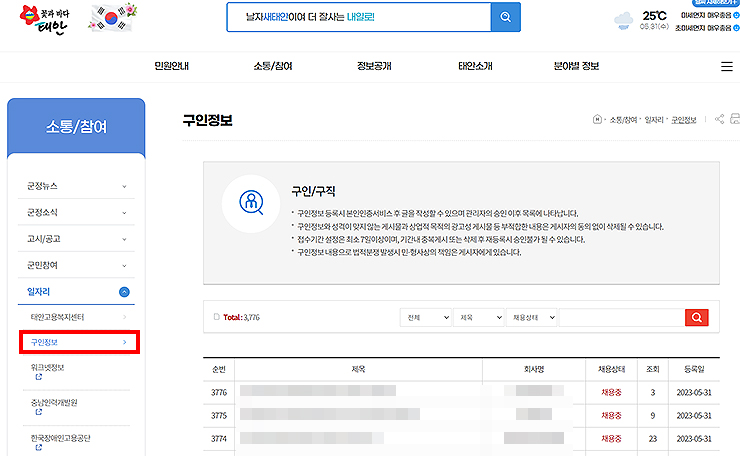Open 태안고용복지센터 sidebar link
The image size is (740, 456).
coord(78,317)
